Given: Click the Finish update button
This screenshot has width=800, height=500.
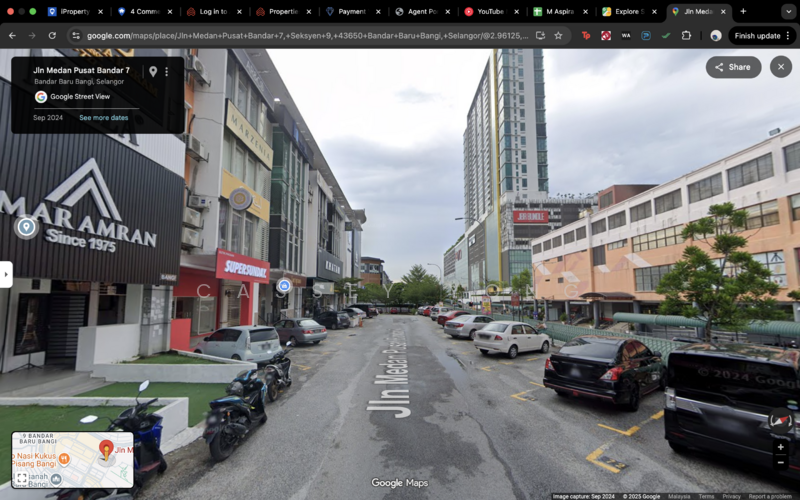Looking at the screenshot, I should 762,35.
